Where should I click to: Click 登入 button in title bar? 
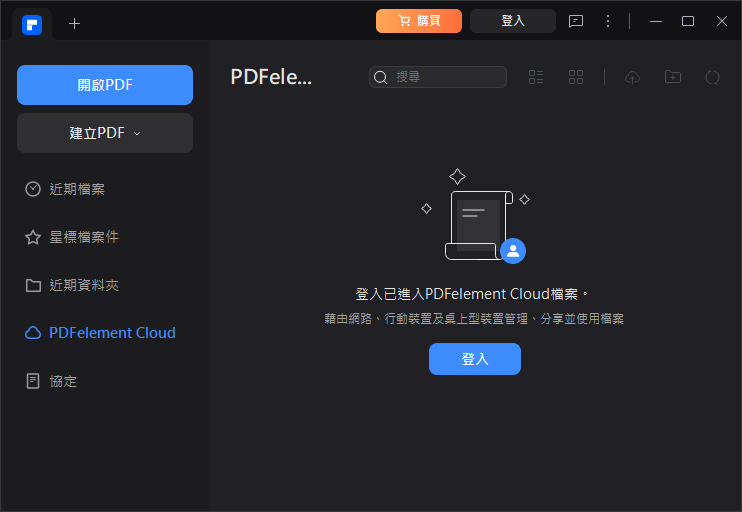click(x=512, y=21)
